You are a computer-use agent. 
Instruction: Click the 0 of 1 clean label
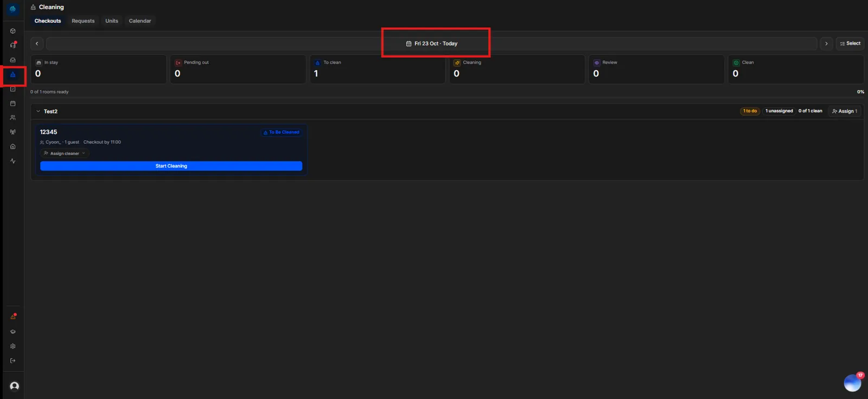point(810,111)
